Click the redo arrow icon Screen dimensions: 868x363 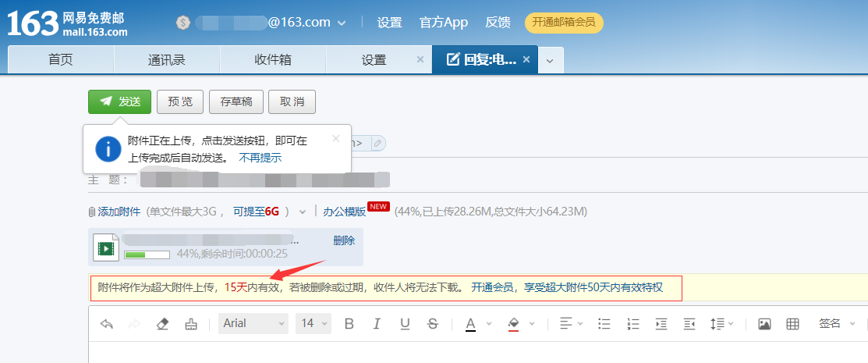[134, 324]
